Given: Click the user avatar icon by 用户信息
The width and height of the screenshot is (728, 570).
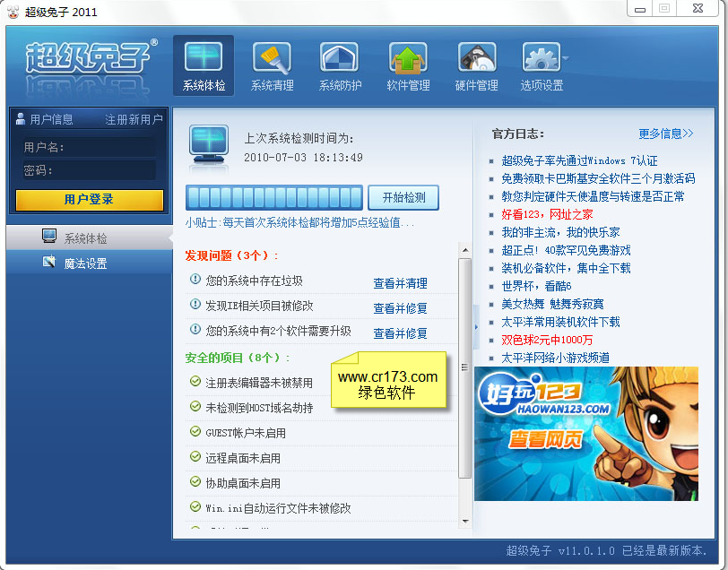Looking at the screenshot, I should [x=21, y=119].
